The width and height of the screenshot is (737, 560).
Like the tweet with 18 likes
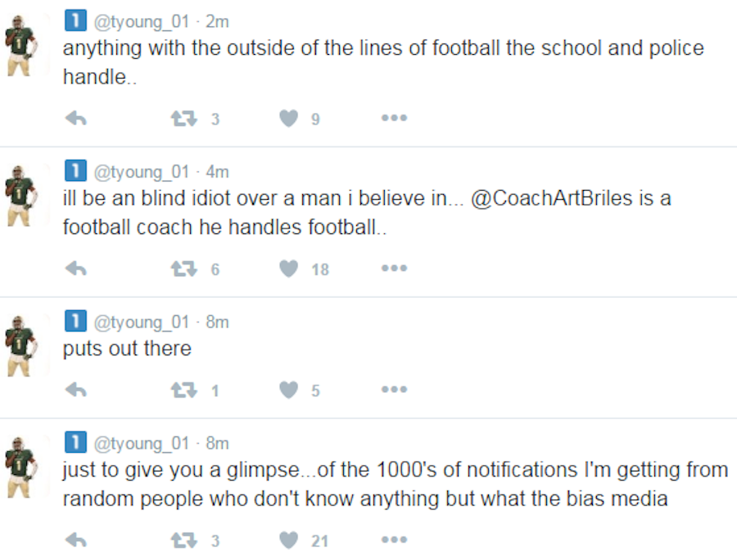(288, 269)
